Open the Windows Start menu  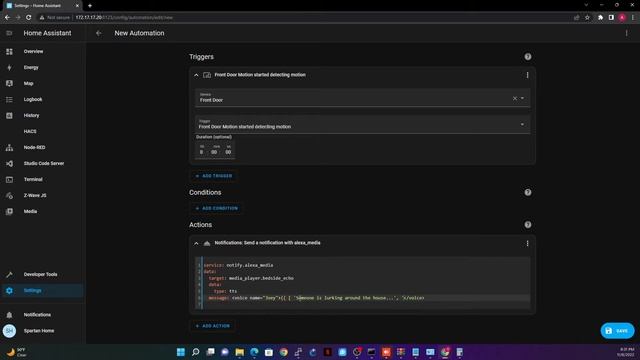[181, 352]
